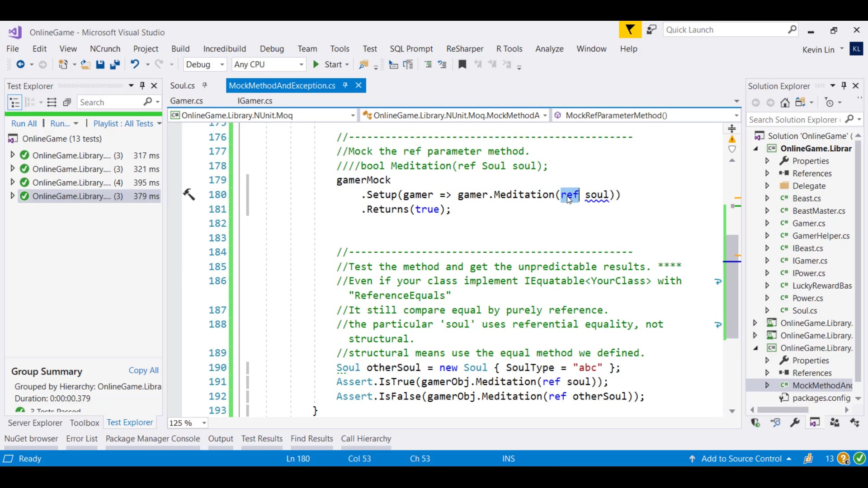Switch to the Soul.cs editor tab
Screen dimensions: 868x488
[x=182, y=85]
